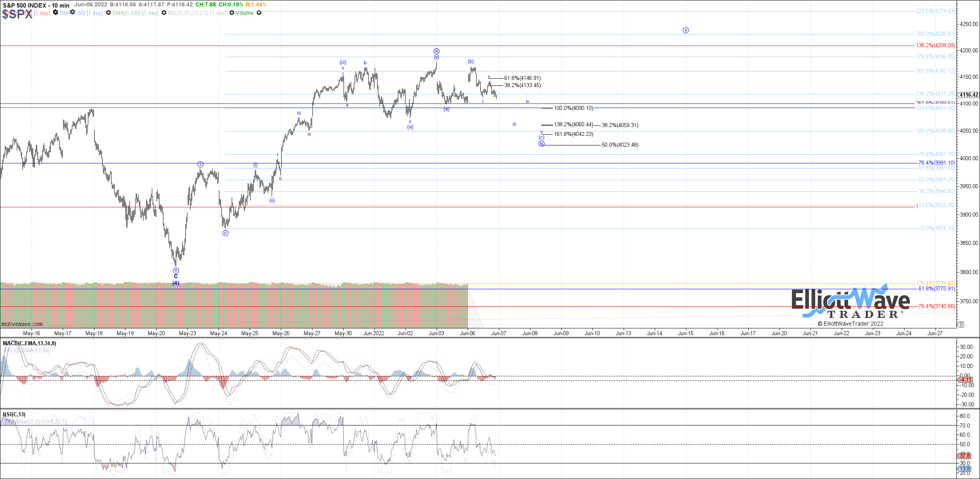This screenshot has height=479, width=980.
Task: Select the 0.0%(3875.13) Fibonacci label
Action: [938, 229]
